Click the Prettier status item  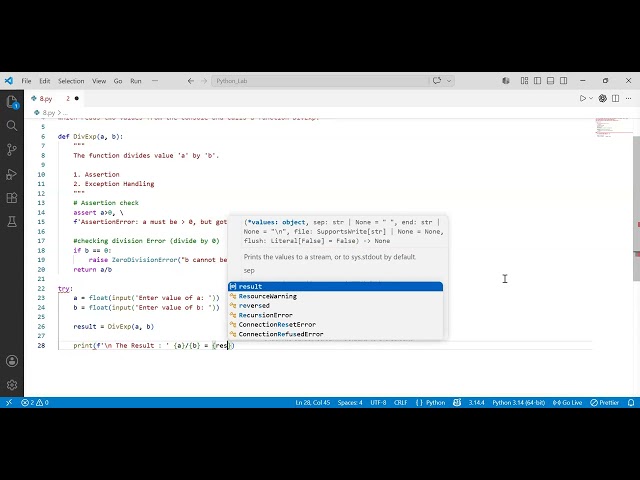click(x=604, y=402)
